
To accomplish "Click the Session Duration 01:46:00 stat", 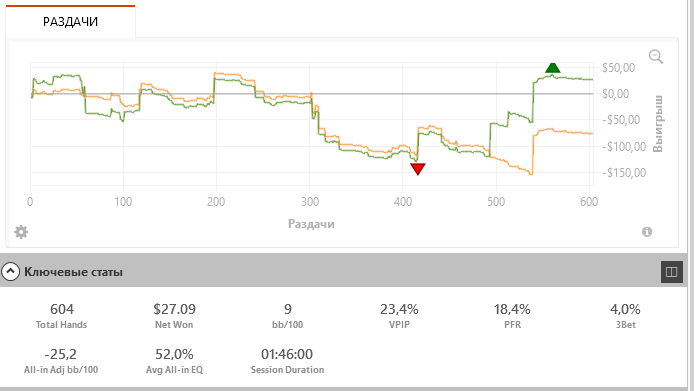I will click(287, 361).
